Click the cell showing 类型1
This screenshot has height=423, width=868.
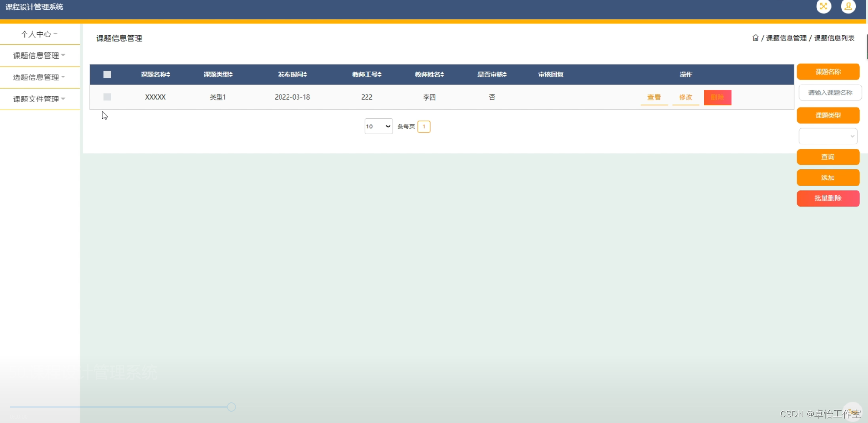[x=218, y=97]
